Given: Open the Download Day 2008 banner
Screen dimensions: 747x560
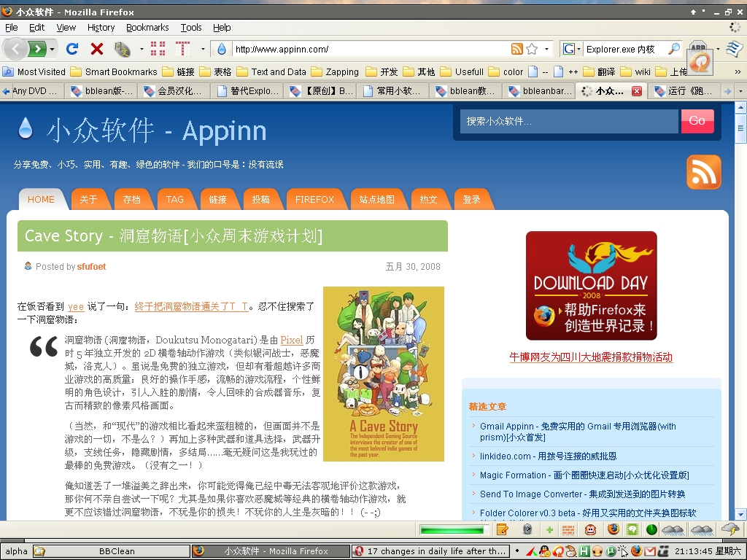Looking at the screenshot, I should pyautogui.click(x=591, y=286).
